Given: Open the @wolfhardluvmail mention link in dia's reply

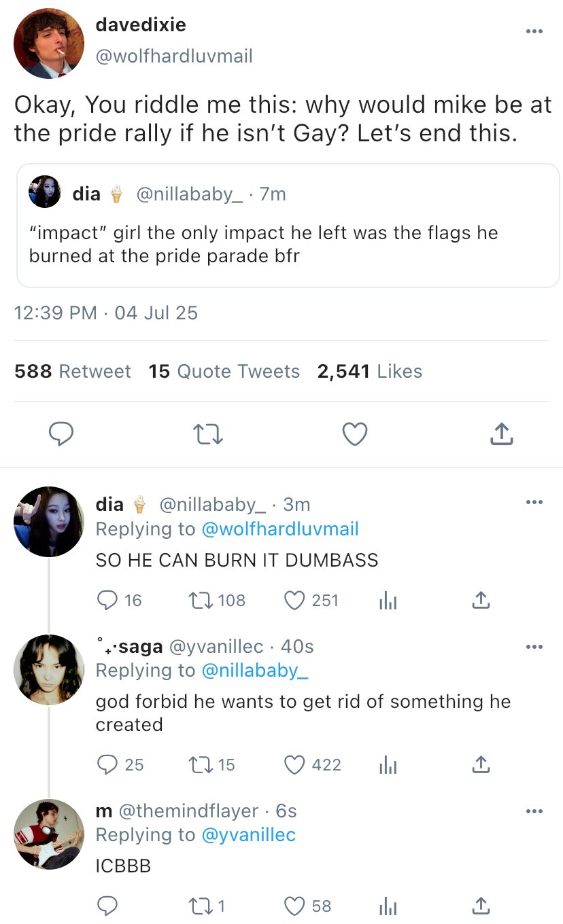Looking at the screenshot, I should [x=280, y=529].
